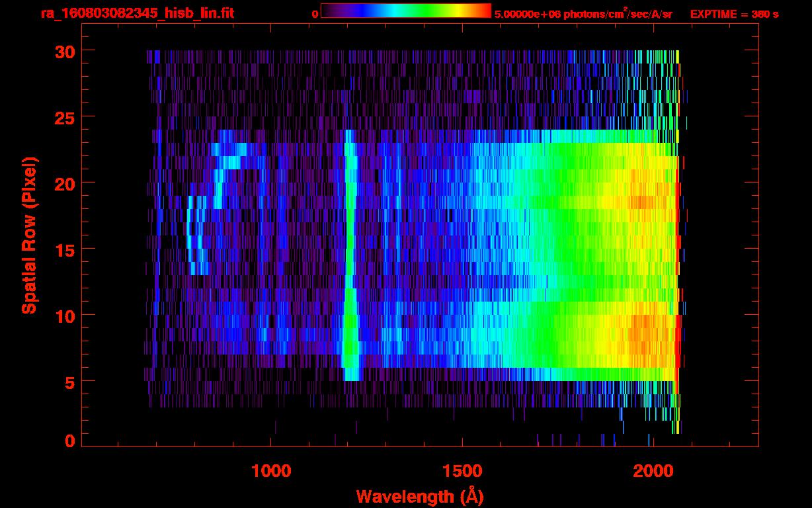Click the y-axis tick label 15

[64, 249]
